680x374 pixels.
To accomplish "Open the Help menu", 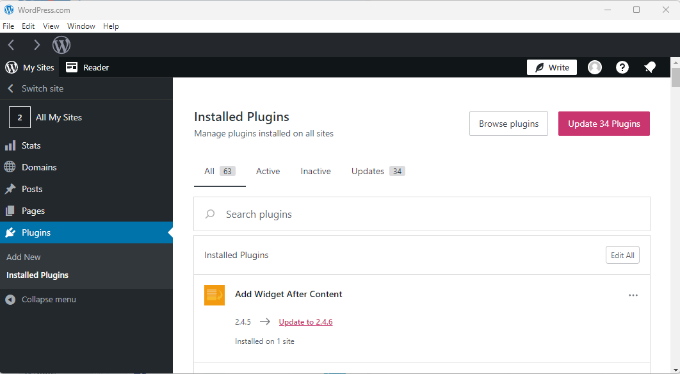I will (111, 26).
